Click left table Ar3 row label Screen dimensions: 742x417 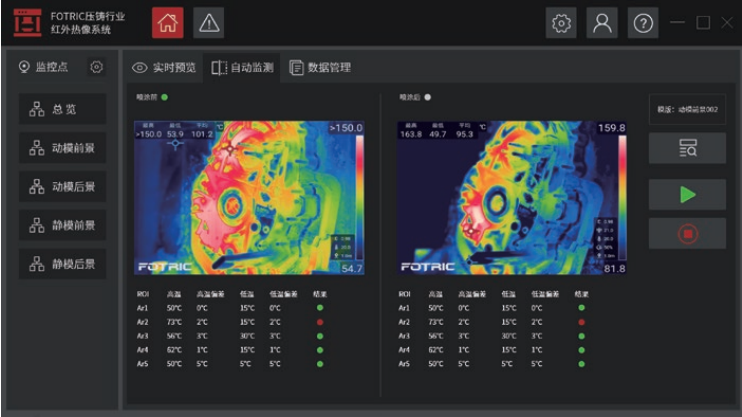click(x=142, y=336)
